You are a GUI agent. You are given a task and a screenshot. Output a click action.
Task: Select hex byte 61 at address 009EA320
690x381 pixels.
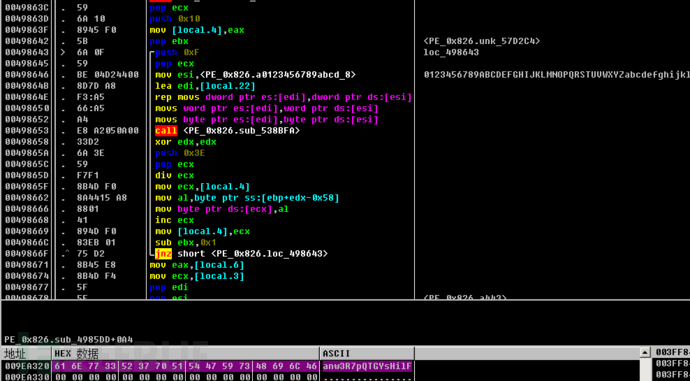59,366
